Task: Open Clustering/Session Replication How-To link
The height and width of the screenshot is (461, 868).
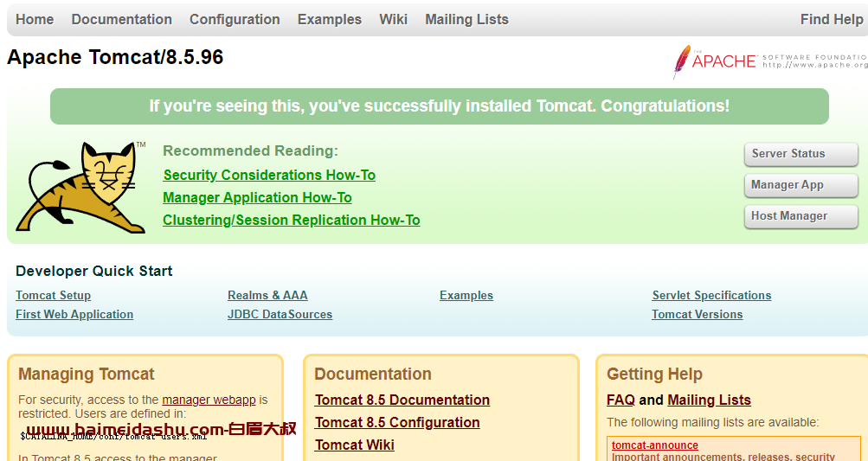Action: pyautogui.click(x=291, y=221)
